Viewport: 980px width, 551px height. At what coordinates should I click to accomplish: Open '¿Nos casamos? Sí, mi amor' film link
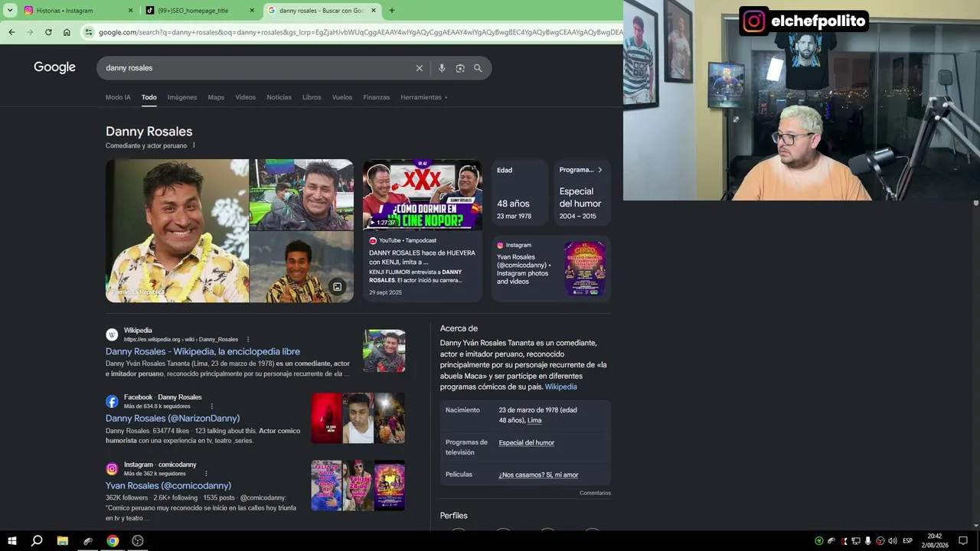coord(538,474)
